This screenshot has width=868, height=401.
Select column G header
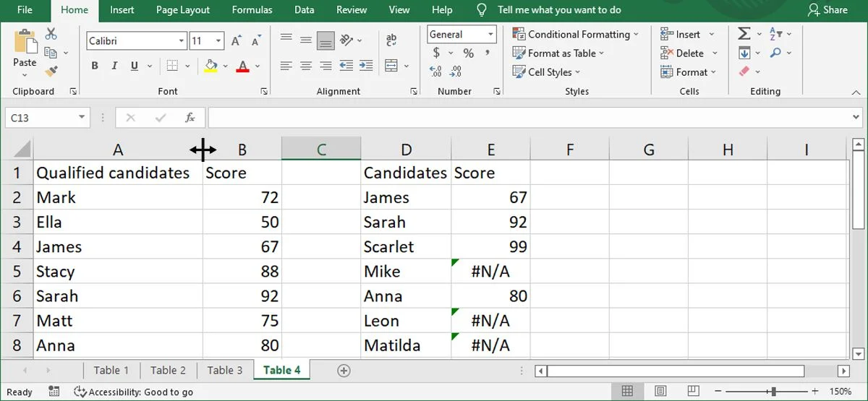pyautogui.click(x=649, y=150)
